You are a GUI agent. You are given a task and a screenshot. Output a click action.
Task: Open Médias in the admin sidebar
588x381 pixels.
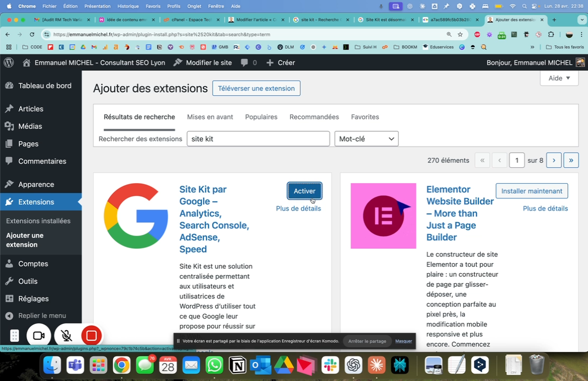click(41, 126)
